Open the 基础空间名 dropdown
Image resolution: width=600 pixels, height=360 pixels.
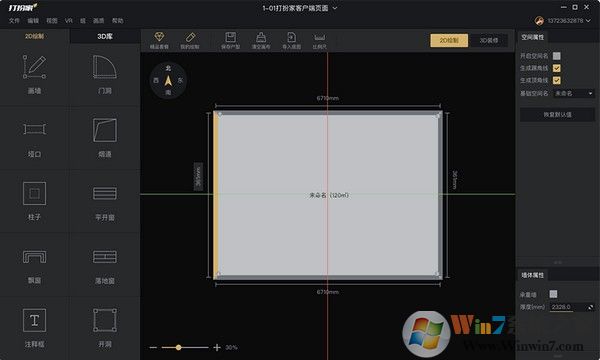[x=574, y=93]
